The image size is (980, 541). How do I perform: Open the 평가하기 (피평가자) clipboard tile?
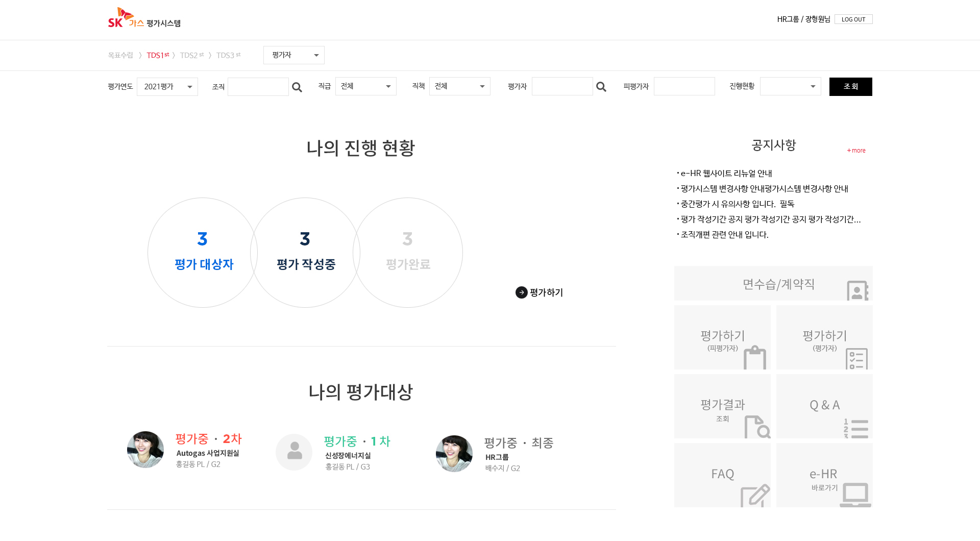[x=722, y=337]
